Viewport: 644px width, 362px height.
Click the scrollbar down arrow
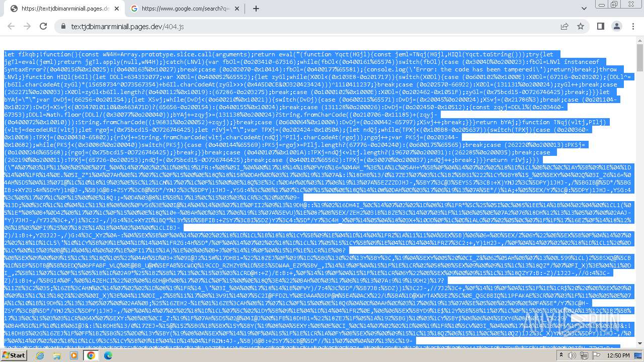(x=639, y=344)
